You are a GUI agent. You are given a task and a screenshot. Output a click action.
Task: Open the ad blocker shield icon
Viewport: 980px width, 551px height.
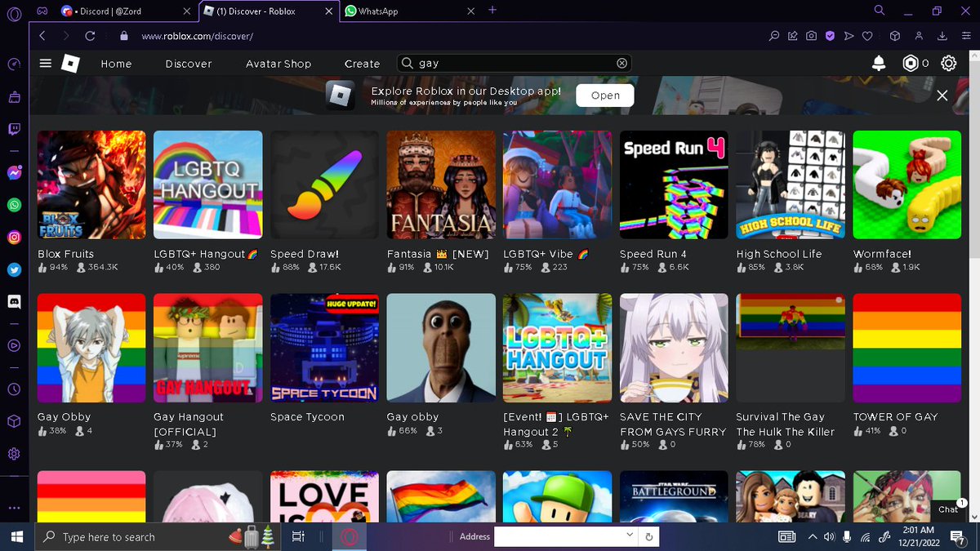(830, 36)
